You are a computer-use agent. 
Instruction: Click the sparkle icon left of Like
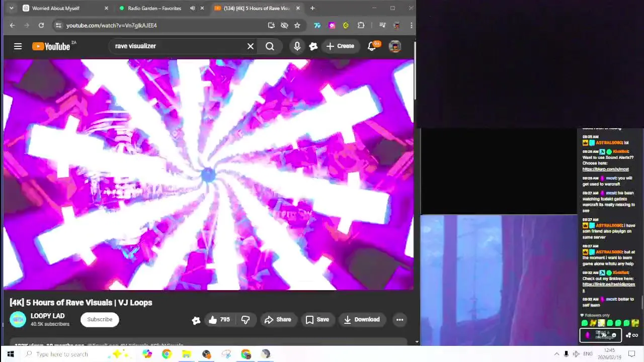point(196,320)
